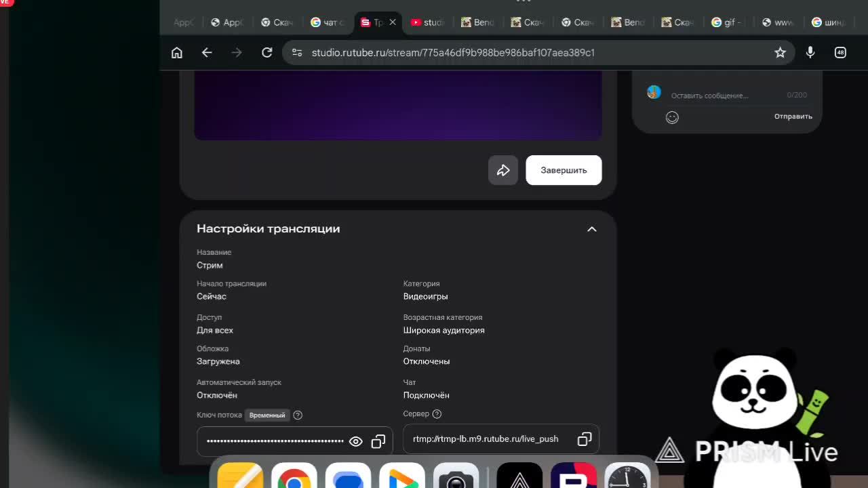The width and height of the screenshot is (868, 488).
Task: Open Chrome from the dock
Action: coord(294,475)
